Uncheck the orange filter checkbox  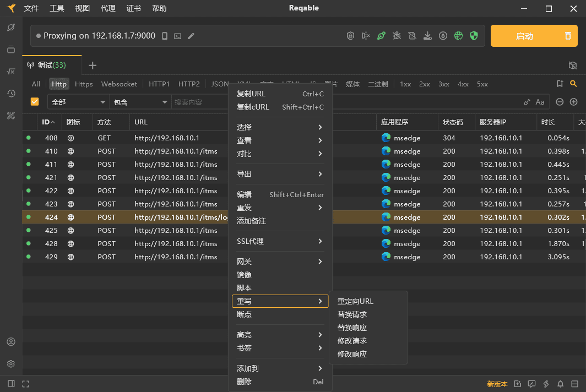[x=35, y=102]
